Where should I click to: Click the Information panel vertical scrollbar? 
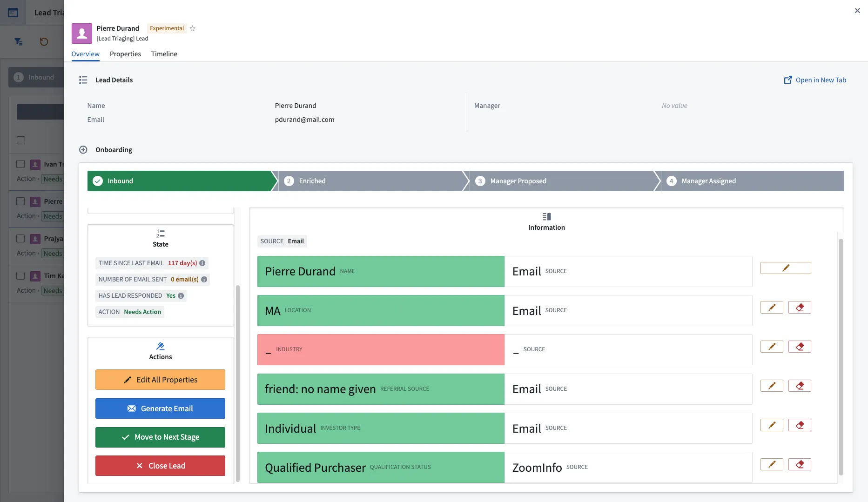click(x=841, y=357)
